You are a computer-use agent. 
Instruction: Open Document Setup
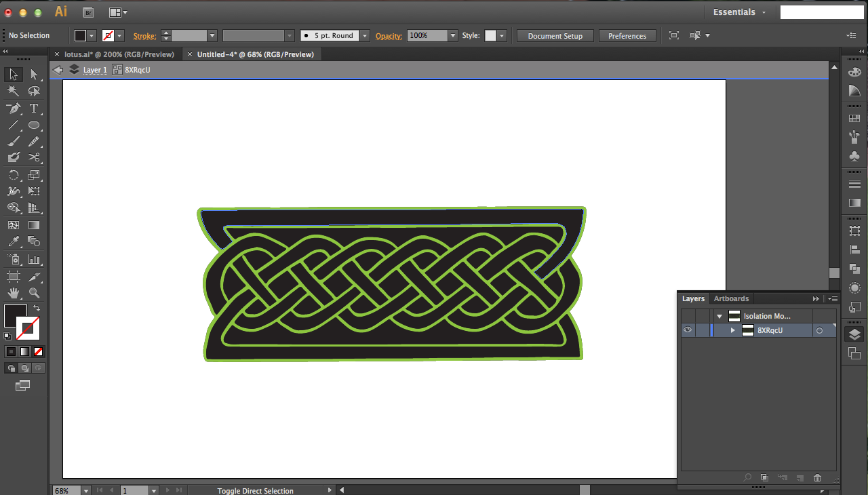pos(555,36)
